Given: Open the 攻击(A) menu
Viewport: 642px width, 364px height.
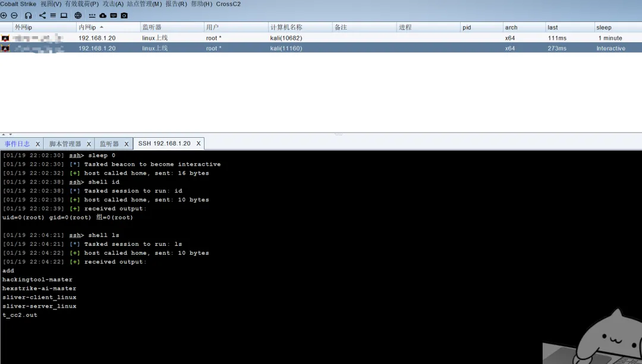Looking at the screenshot, I should coord(113,4).
